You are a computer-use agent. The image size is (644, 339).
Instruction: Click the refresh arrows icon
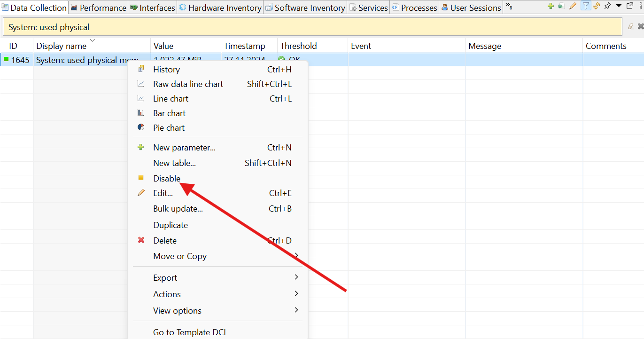597,6
